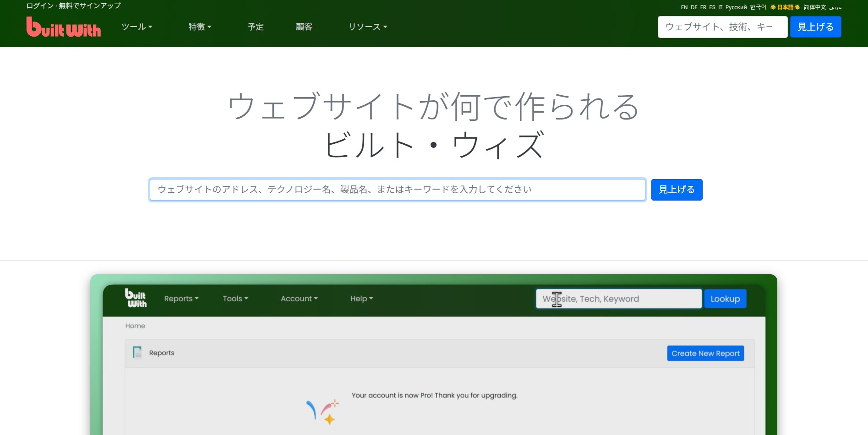
Task: Click the red BuiltWith logo in header
Action: (x=64, y=27)
